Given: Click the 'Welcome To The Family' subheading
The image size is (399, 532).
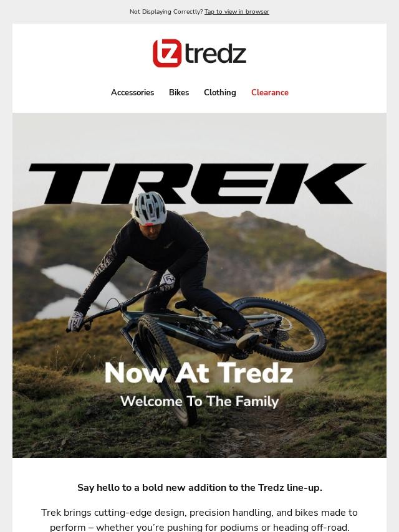Looking at the screenshot, I should [199, 401].
